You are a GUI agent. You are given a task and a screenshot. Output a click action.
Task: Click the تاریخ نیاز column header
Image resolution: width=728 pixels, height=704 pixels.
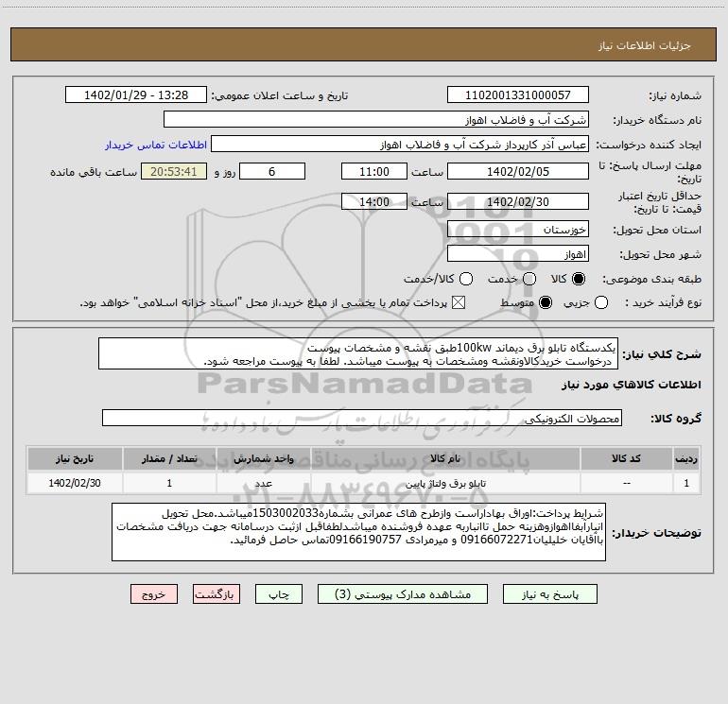tap(75, 459)
